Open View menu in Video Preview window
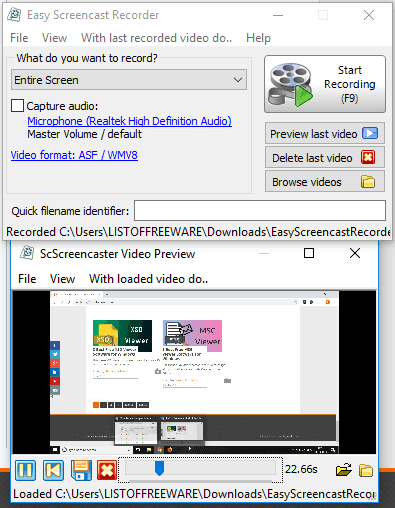Image resolution: width=395 pixels, height=508 pixels. point(62,279)
